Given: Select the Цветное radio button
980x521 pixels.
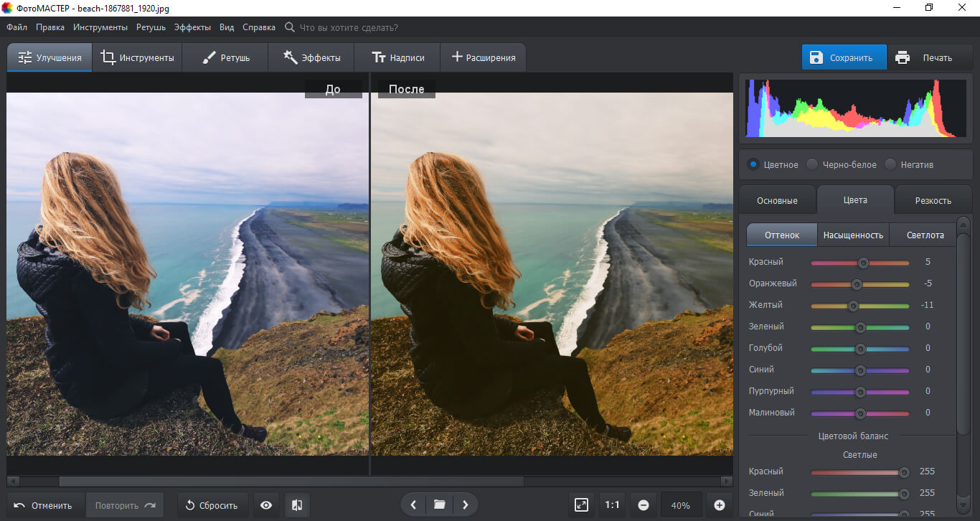Looking at the screenshot, I should tap(753, 164).
